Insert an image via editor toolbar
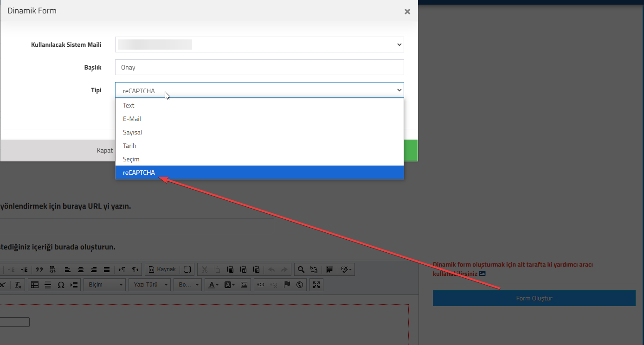Screen dimensions: 644x345 [x=244, y=285]
